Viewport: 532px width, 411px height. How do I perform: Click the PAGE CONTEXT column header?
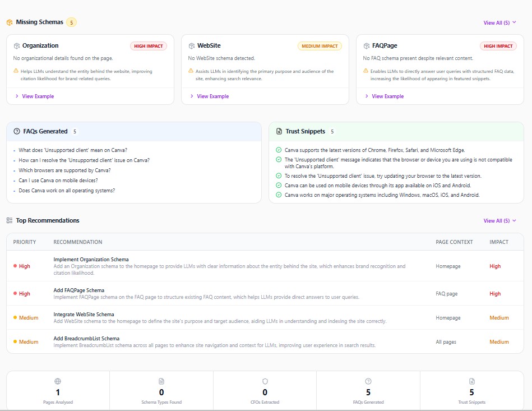pos(454,242)
